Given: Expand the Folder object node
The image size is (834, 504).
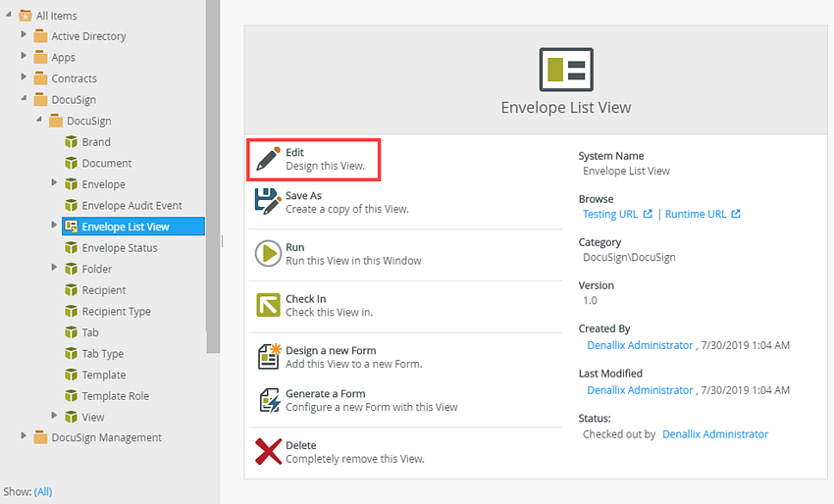Looking at the screenshot, I should [55, 268].
